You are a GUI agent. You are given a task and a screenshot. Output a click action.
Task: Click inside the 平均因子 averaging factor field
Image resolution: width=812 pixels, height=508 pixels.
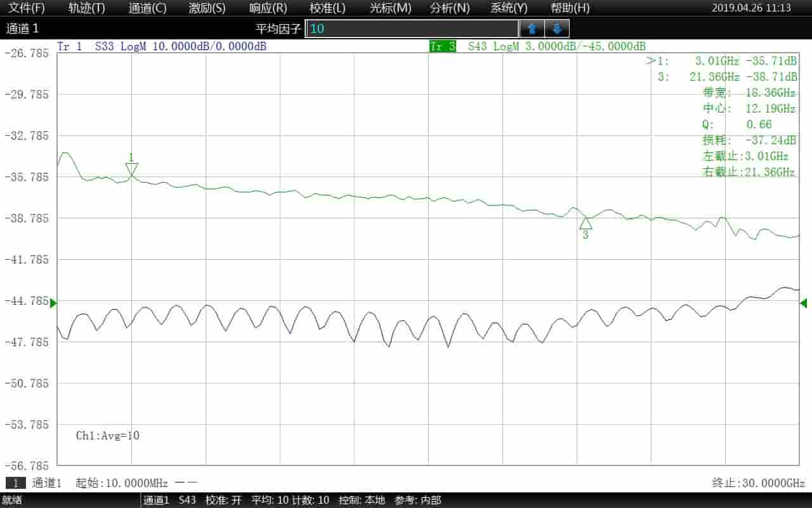tap(412, 28)
